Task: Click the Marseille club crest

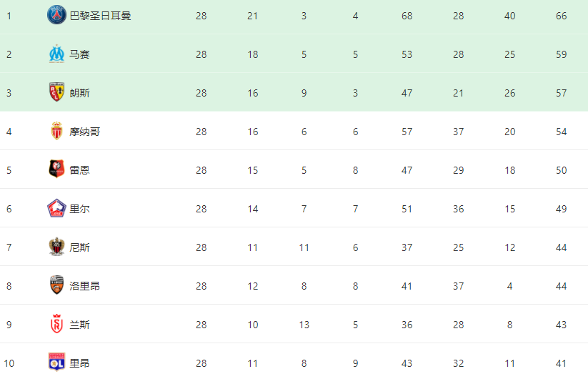Action: (x=56, y=54)
